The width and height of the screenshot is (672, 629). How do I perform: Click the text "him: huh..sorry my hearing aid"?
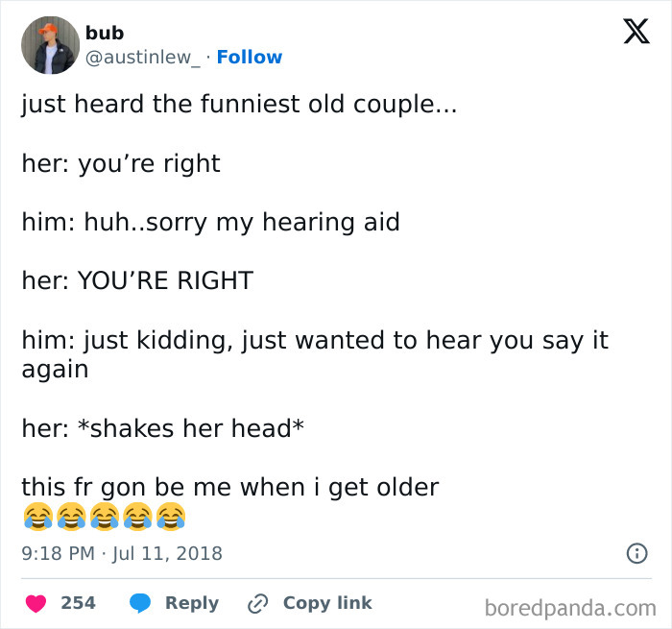click(210, 222)
